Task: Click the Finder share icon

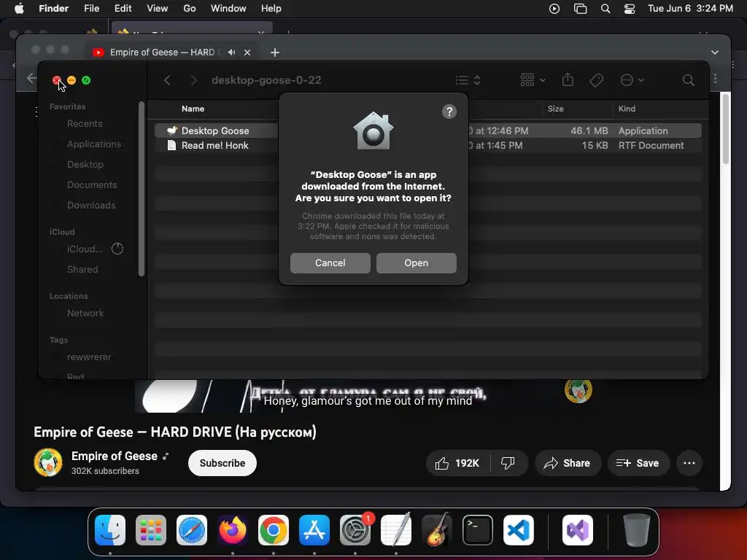Action: 568,79
